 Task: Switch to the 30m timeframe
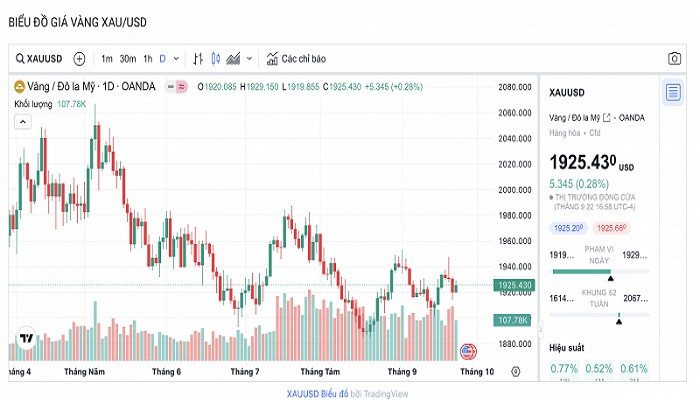point(127,58)
